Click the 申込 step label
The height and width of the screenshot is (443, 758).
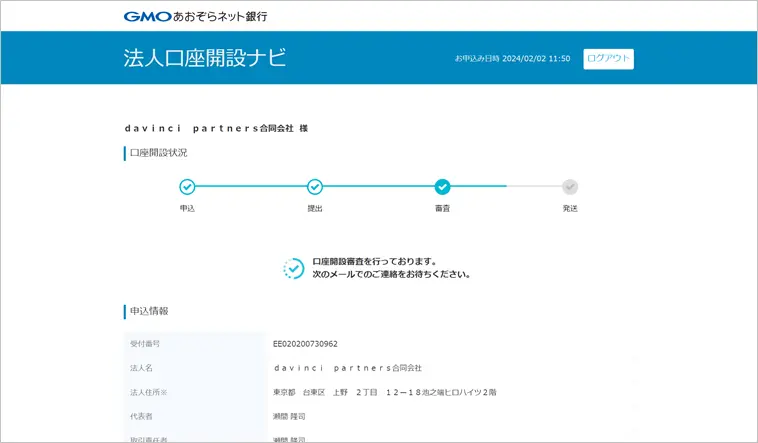click(x=187, y=208)
